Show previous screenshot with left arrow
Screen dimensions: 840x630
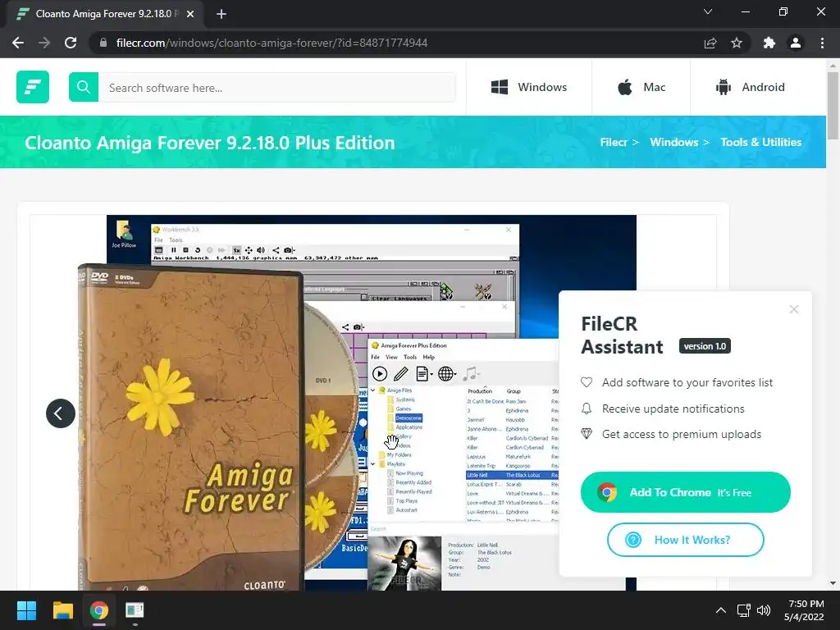[x=61, y=413]
